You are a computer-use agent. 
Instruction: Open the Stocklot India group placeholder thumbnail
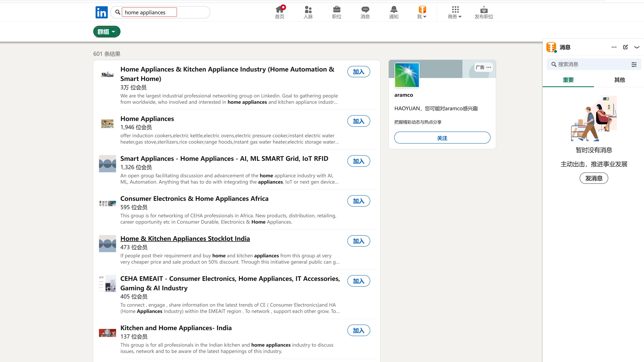(x=108, y=244)
